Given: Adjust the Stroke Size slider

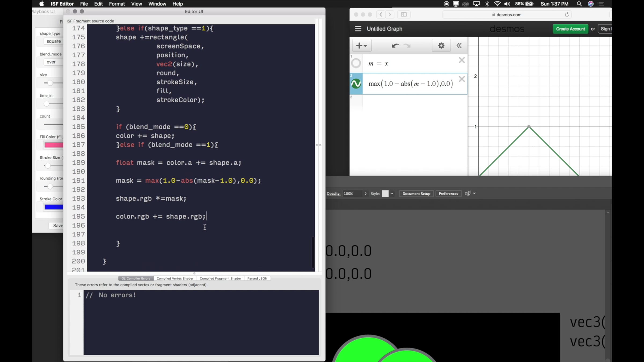Looking at the screenshot, I should pyautogui.click(x=47, y=166).
